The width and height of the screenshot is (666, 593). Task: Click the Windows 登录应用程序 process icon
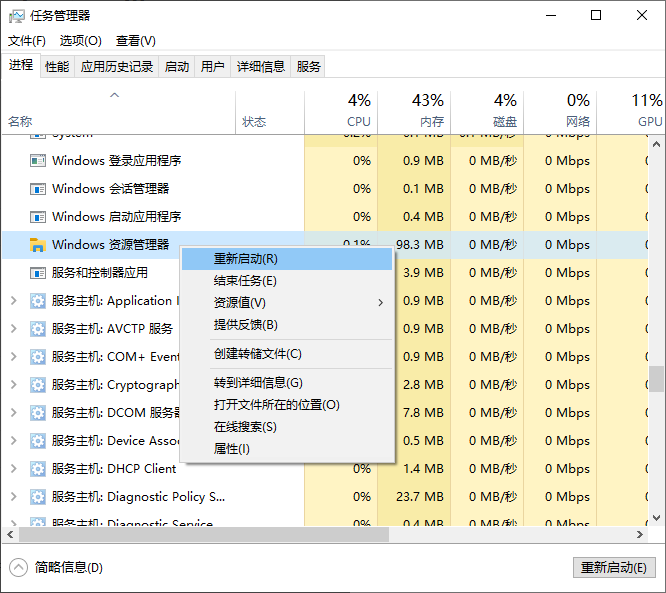(38, 161)
